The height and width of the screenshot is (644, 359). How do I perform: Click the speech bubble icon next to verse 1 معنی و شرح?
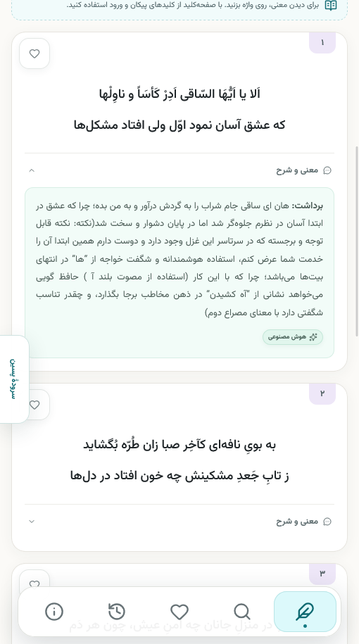[x=327, y=170]
